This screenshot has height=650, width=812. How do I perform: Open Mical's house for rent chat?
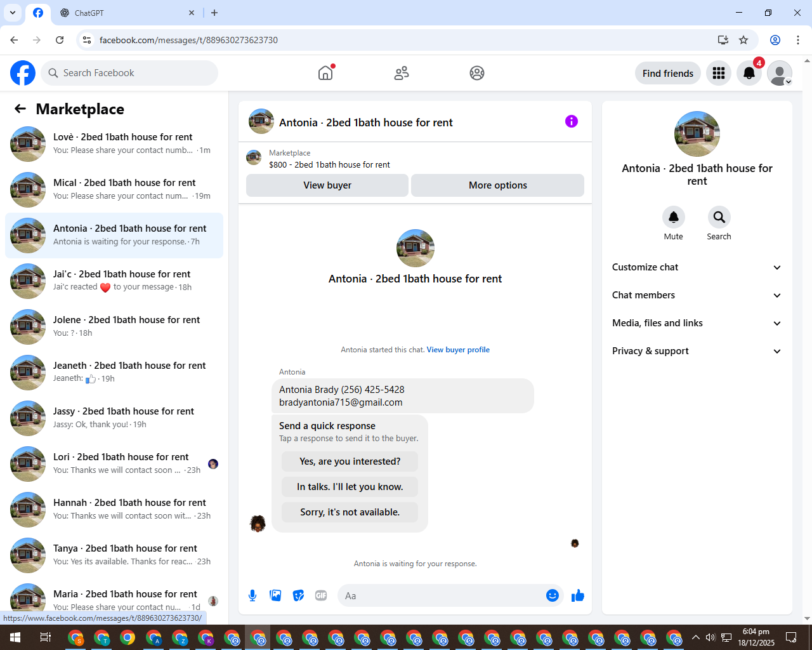tap(114, 190)
